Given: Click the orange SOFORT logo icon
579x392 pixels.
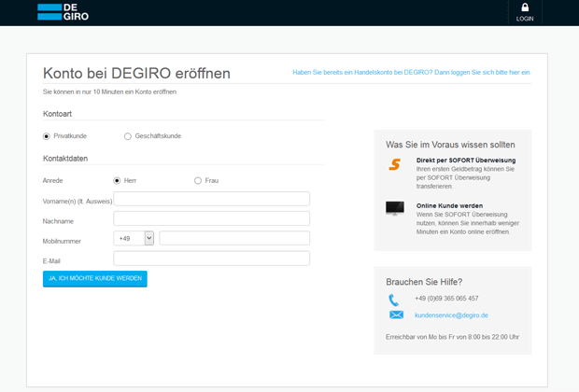Looking at the screenshot, I should click(x=394, y=164).
